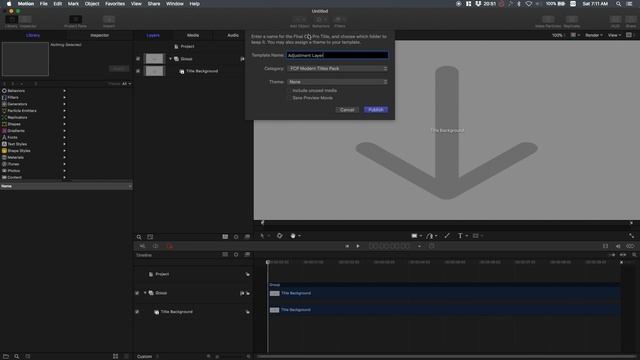Open the Object menu
The width and height of the screenshot is (640, 360).
[92, 4]
